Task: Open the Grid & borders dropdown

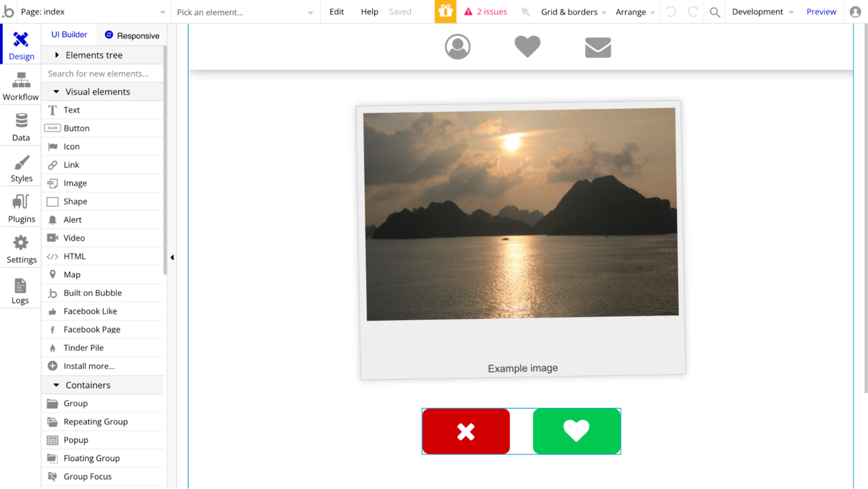Action: tap(574, 12)
